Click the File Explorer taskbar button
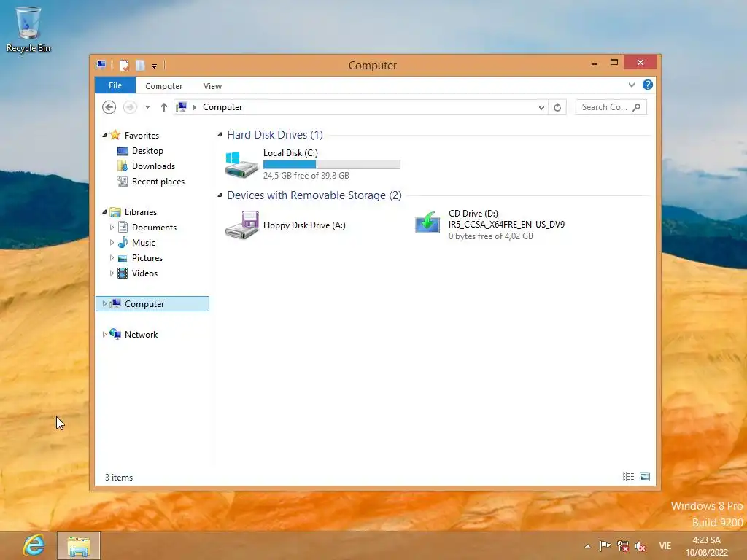Viewport: 747px width, 560px height. click(79, 545)
